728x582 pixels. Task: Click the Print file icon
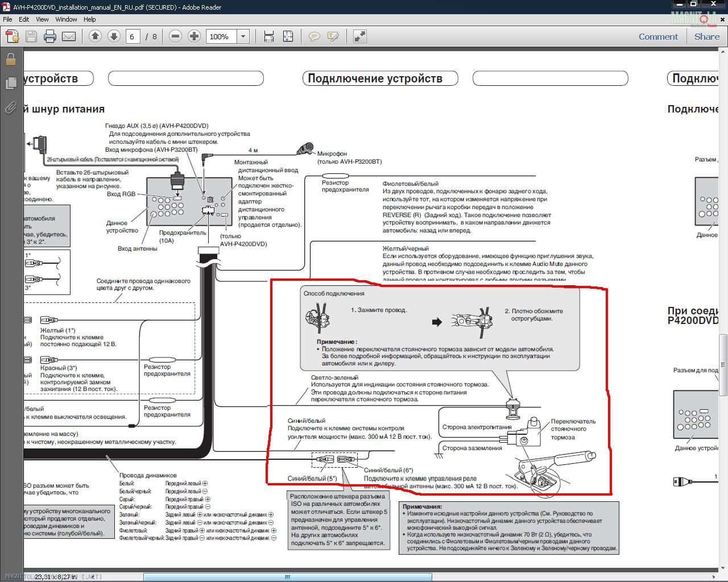50,37
